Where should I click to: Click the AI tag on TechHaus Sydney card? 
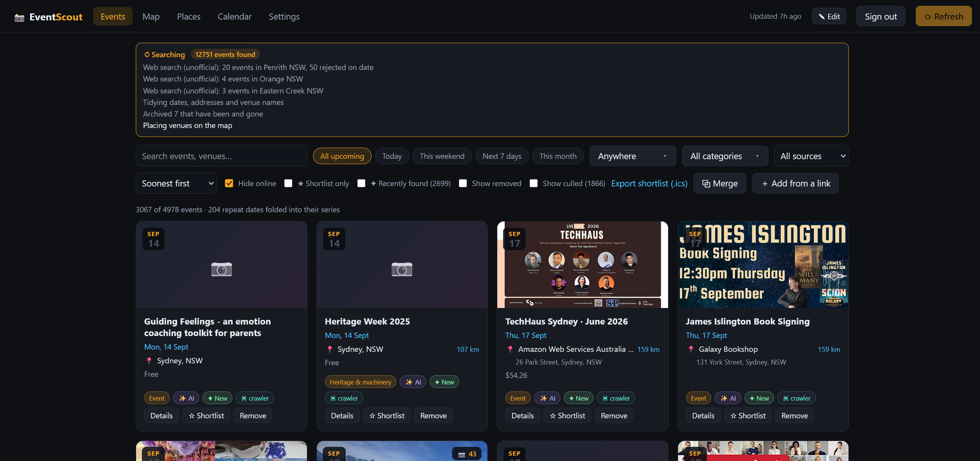[547, 398]
